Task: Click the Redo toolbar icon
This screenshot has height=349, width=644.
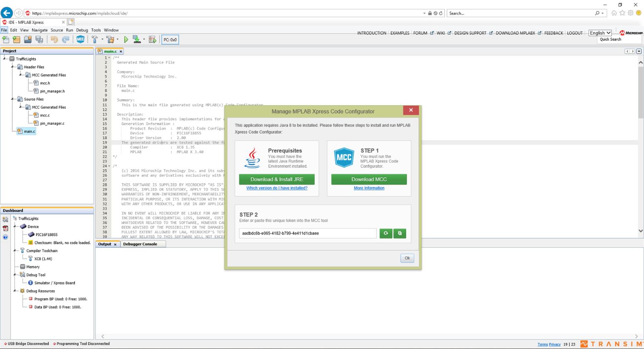Action: tap(65, 39)
